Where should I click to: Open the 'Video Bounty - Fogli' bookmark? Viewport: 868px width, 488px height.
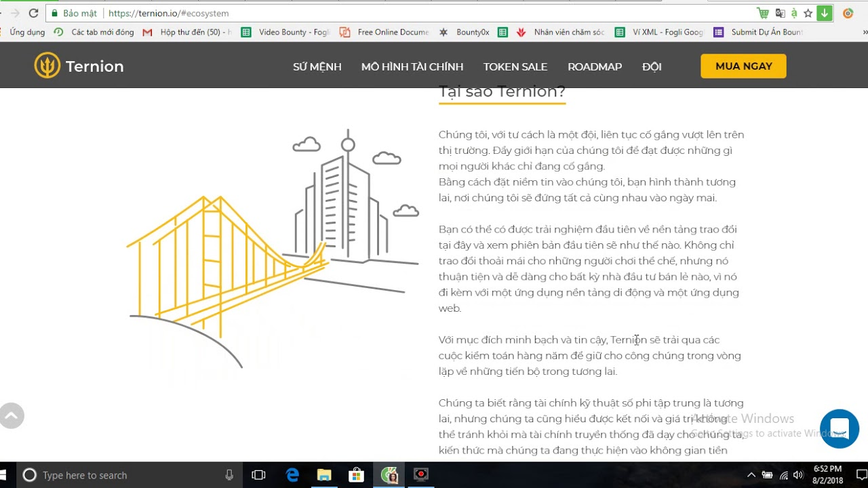pos(285,32)
